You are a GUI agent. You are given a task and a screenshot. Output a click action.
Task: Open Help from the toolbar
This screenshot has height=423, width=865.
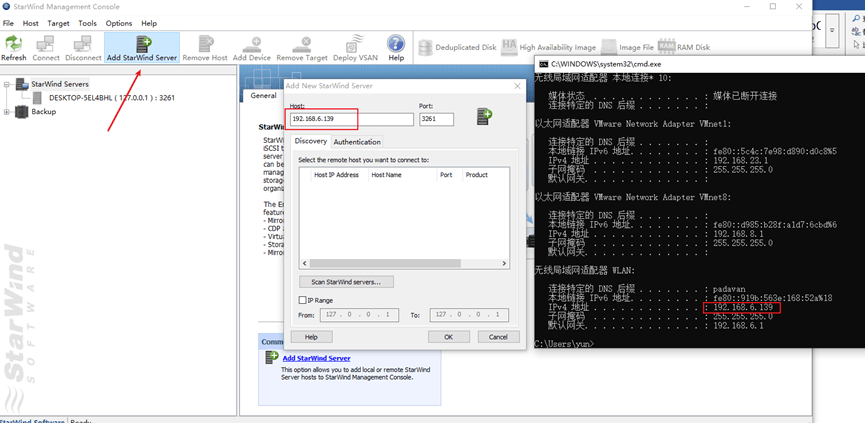coord(396,47)
